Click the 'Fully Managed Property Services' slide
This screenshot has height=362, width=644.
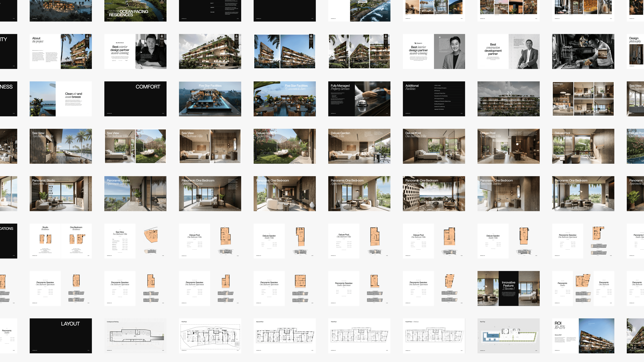pyautogui.click(x=359, y=99)
